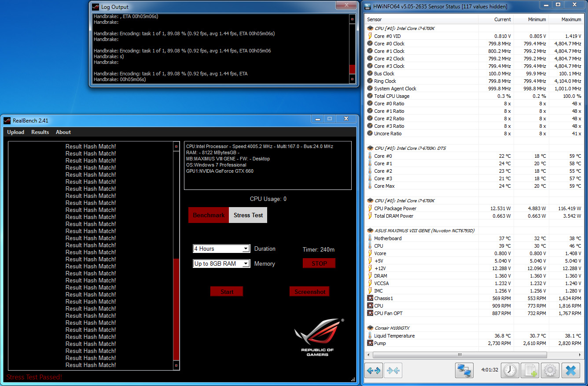This screenshot has height=386, width=588.
Task: Switch to Benchmark tab
Action: coord(209,215)
